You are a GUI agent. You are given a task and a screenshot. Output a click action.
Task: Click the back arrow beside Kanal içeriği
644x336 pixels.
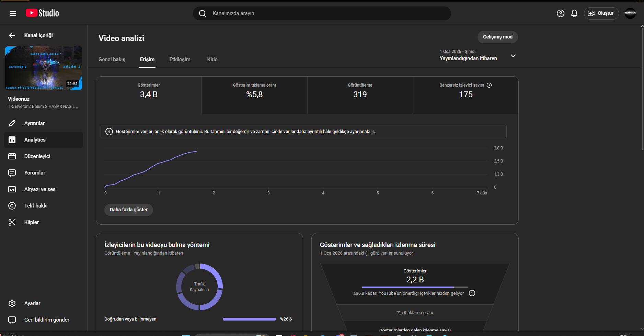[12, 35]
